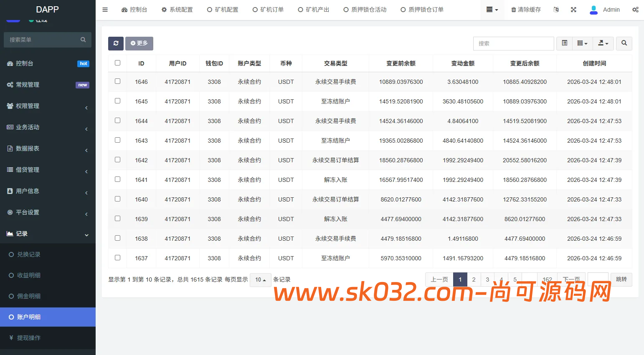The width and height of the screenshot is (644, 355).
Task: Click the 创建时间 column header
Action: tap(594, 63)
